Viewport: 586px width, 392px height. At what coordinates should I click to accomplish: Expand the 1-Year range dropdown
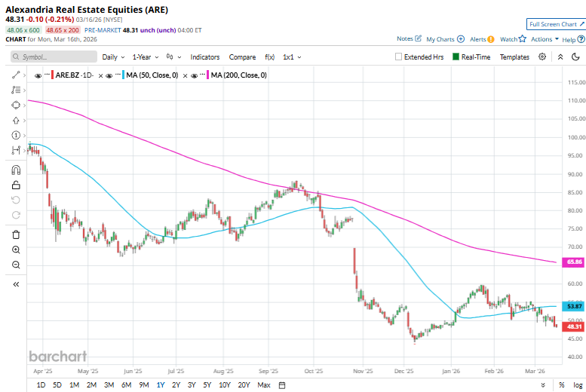coord(146,57)
